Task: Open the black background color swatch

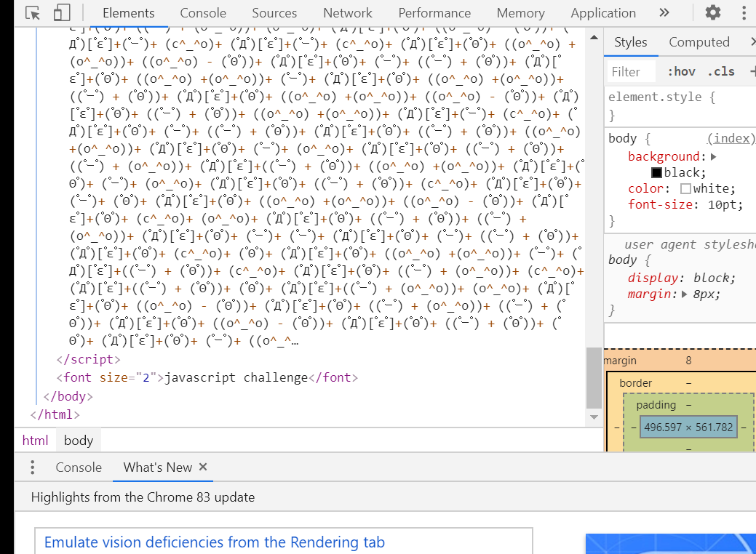Action: click(656, 172)
